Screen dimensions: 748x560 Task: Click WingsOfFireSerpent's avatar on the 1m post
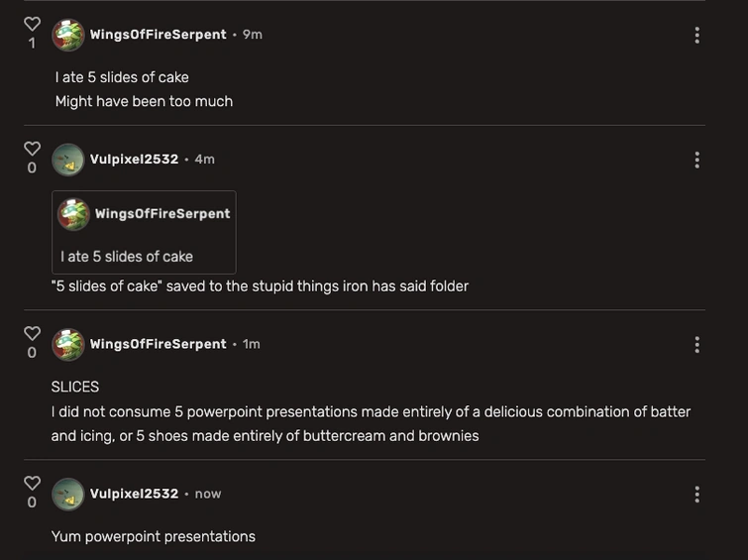(67, 344)
